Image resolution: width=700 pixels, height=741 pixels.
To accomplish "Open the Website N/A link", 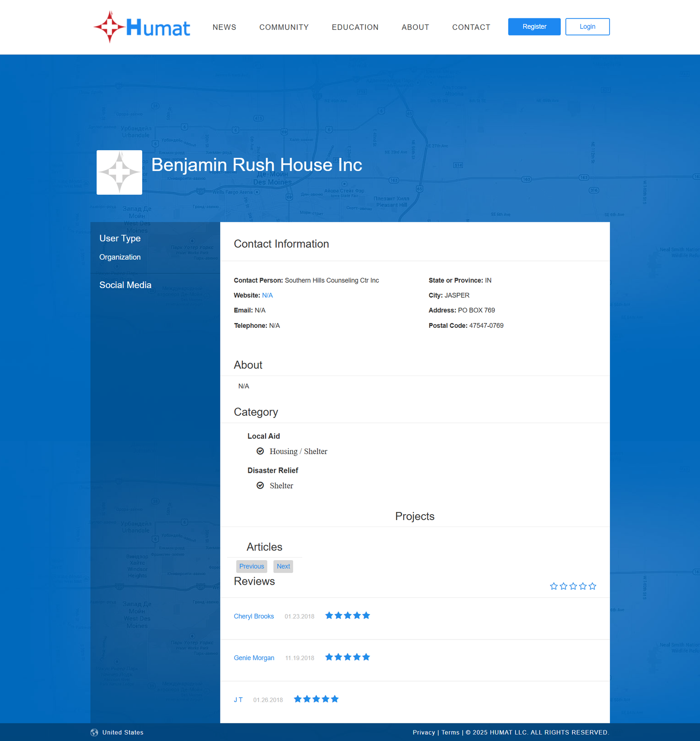I will click(267, 295).
